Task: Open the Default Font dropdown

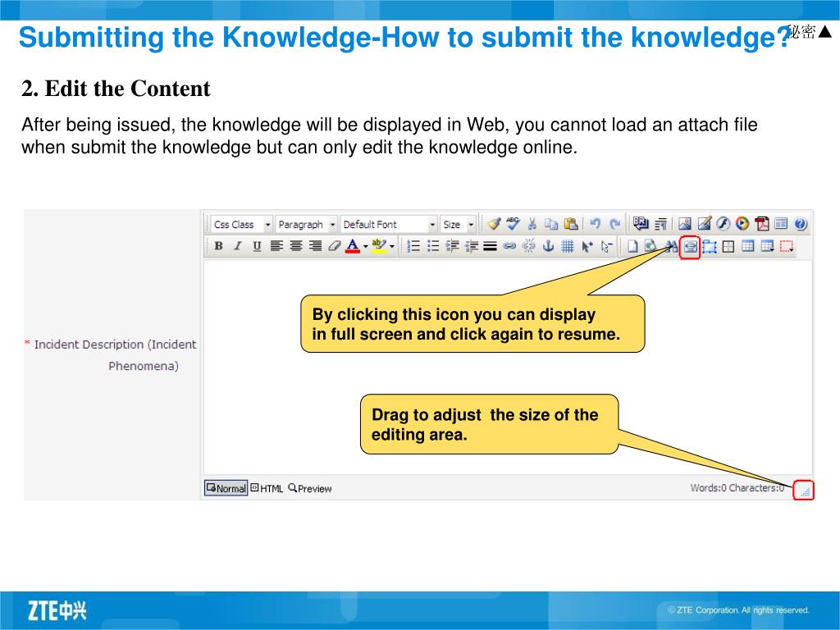Action: pos(389,224)
